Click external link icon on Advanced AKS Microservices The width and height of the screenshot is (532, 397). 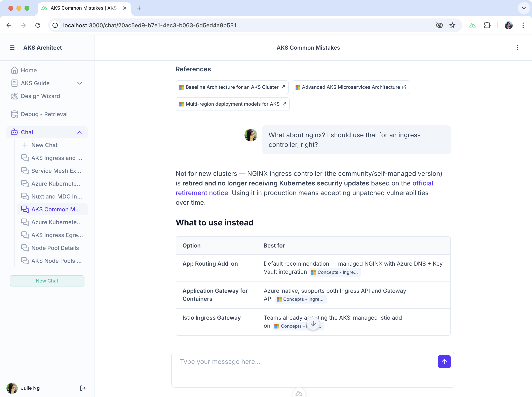click(404, 87)
